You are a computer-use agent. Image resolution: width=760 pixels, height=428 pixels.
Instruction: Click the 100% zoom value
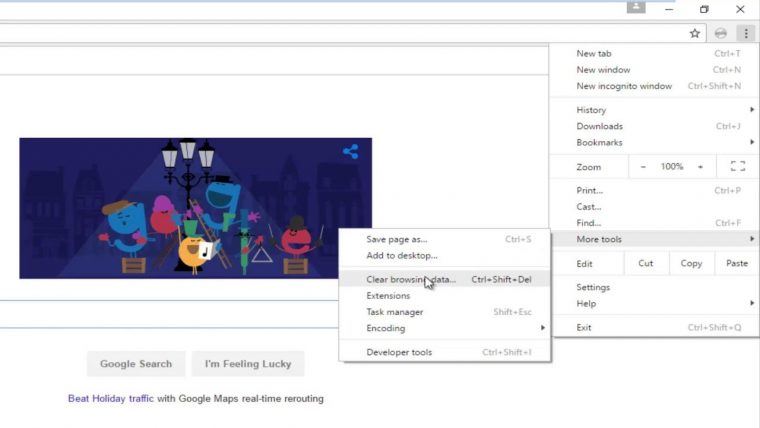(672, 166)
